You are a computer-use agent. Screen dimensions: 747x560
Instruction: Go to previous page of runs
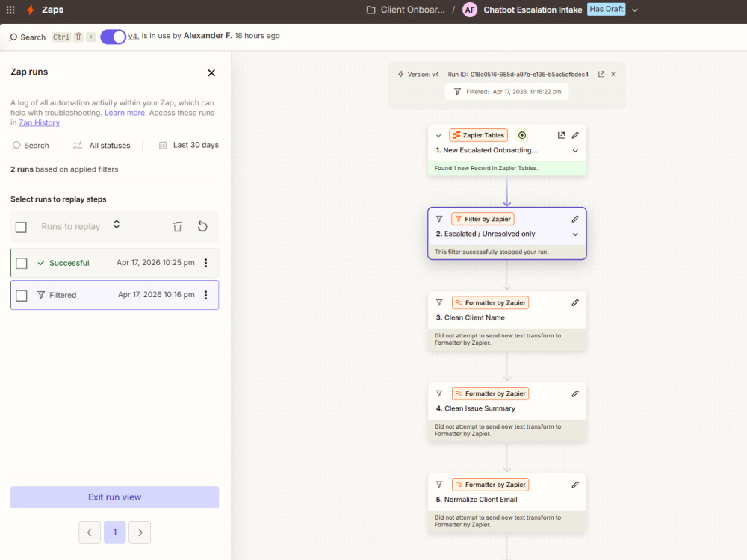click(90, 532)
